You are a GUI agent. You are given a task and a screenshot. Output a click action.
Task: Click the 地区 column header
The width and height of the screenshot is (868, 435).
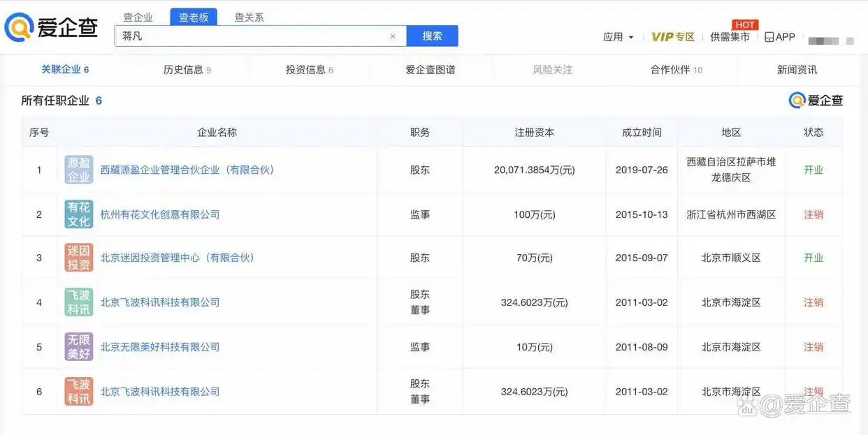(731, 132)
